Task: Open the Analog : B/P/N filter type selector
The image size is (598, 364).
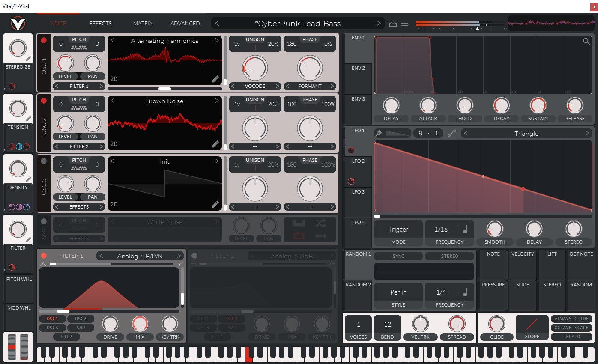Action: click(140, 256)
